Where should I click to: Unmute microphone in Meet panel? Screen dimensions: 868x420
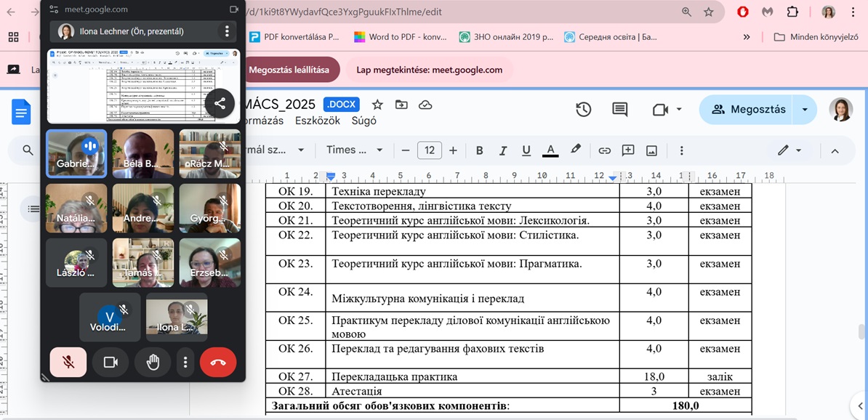(x=68, y=362)
